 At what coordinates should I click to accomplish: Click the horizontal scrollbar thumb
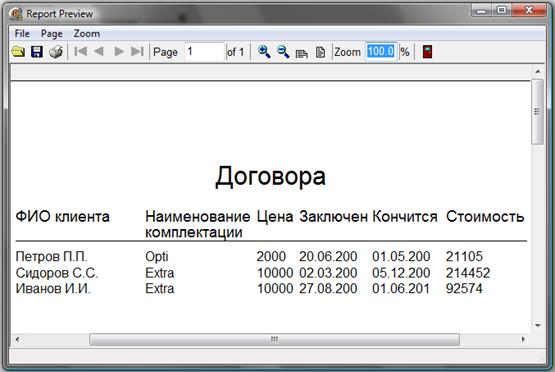[275, 339]
